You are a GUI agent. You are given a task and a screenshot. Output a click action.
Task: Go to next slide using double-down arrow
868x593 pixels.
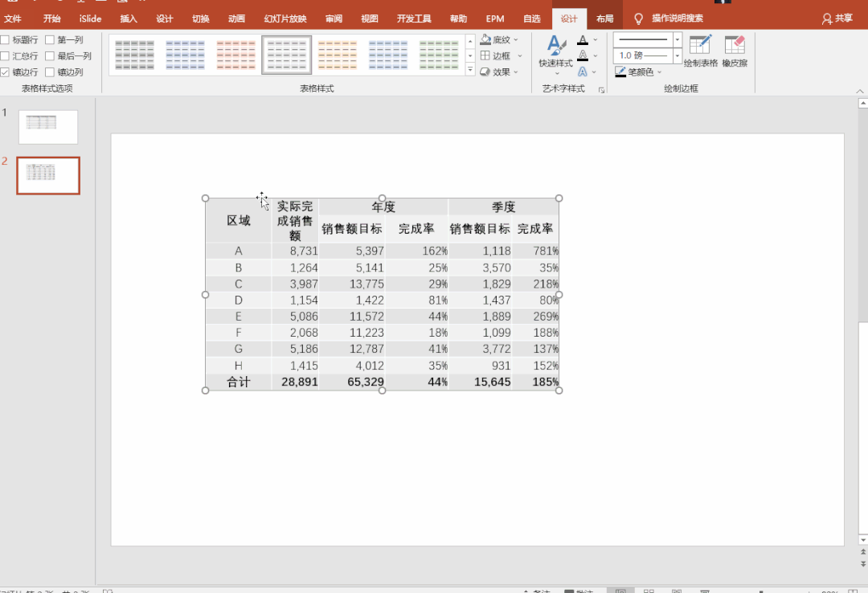(x=862, y=563)
